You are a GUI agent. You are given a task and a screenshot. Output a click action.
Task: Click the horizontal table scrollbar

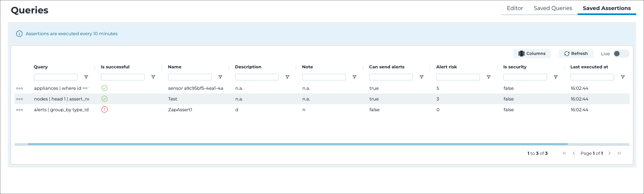tap(298, 144)
